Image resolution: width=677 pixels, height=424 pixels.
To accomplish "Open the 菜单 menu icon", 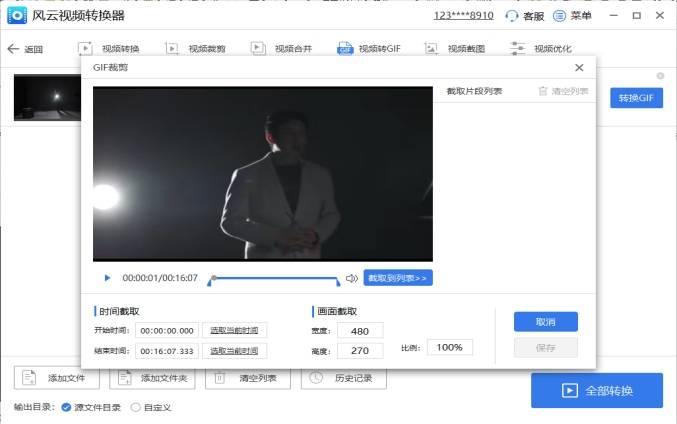I will [559, 16].
